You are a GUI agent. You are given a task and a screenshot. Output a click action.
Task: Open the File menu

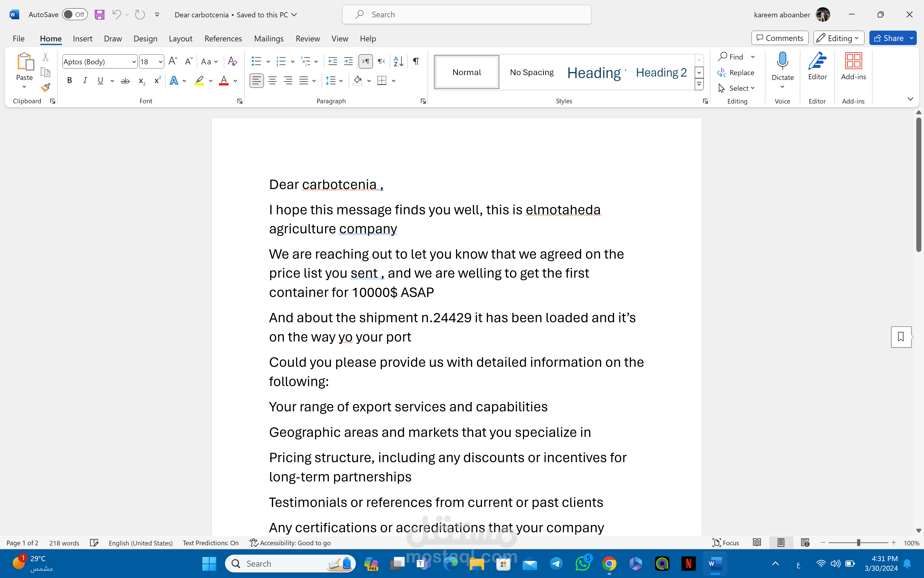click(18, 38)
